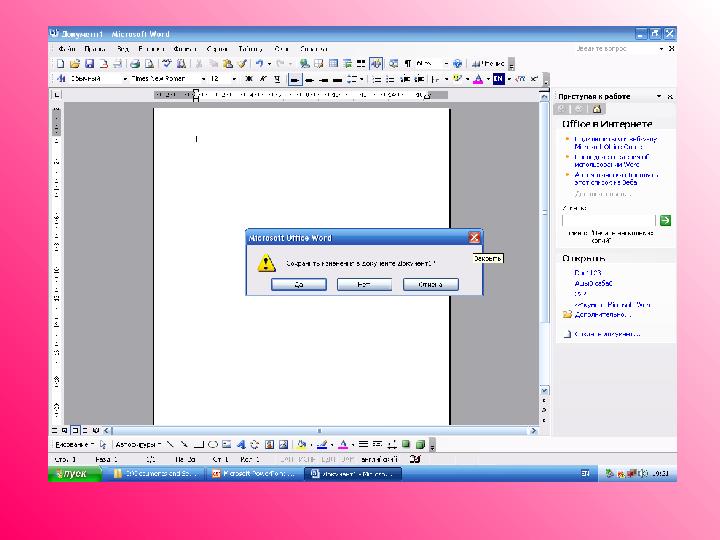Toggle Bold formatting
This screenshot has height=540, width=720.
pyautogui.click(x=249, y=79)
